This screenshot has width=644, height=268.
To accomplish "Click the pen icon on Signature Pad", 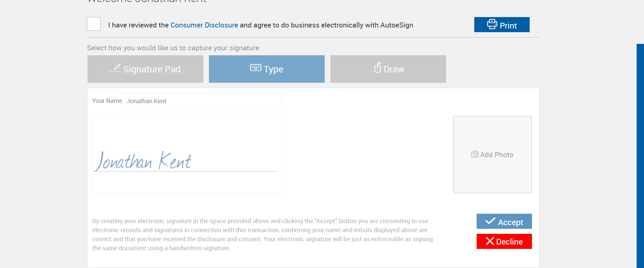I will click(115, 68).
